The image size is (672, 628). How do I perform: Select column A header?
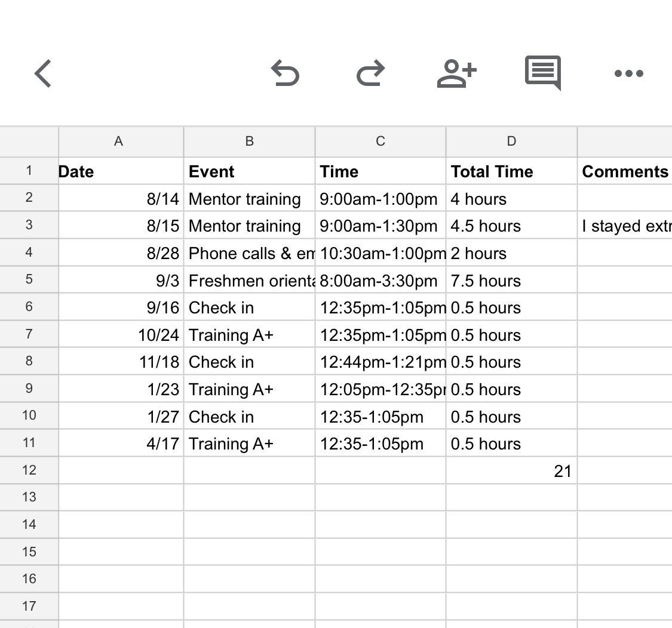point(118,141)
